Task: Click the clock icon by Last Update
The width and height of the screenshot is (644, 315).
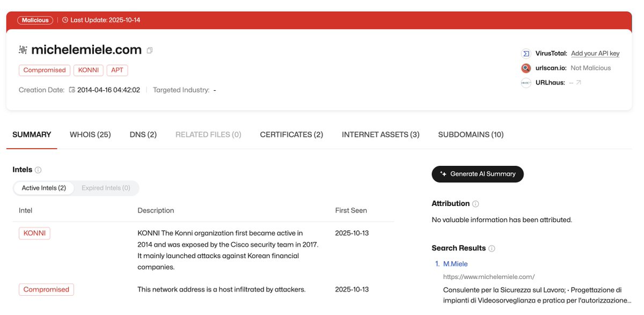Action: pos(65,20)
